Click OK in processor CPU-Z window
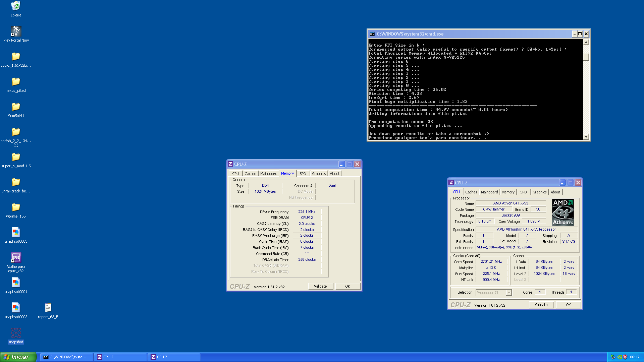This screenshot has width=644, height=362. coord(568,305)
